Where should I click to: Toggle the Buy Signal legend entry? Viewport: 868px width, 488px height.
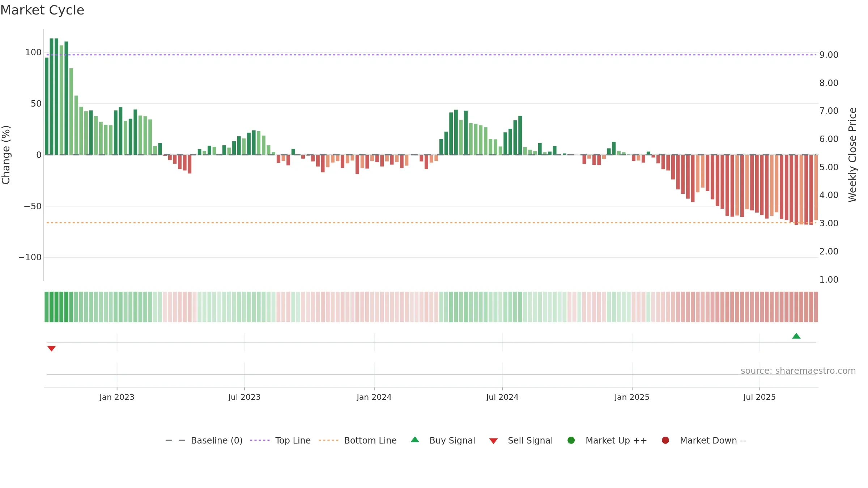[443, 440]
